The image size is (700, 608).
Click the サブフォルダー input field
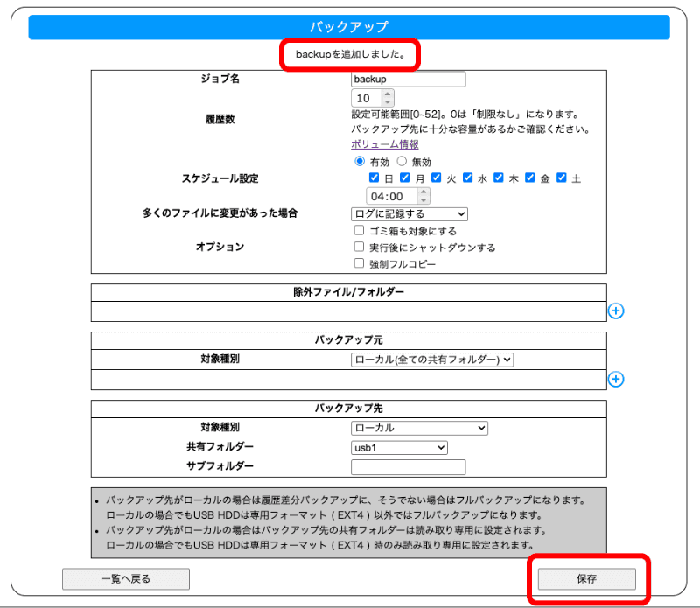(x=408, y=466)
